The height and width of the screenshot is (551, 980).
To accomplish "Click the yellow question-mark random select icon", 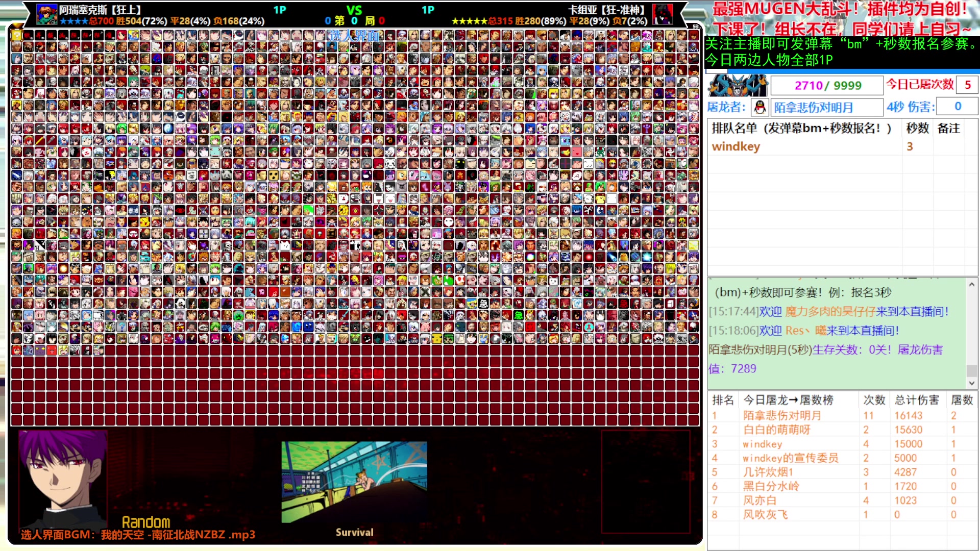I will pyautogui.click(x=16, y=35).
